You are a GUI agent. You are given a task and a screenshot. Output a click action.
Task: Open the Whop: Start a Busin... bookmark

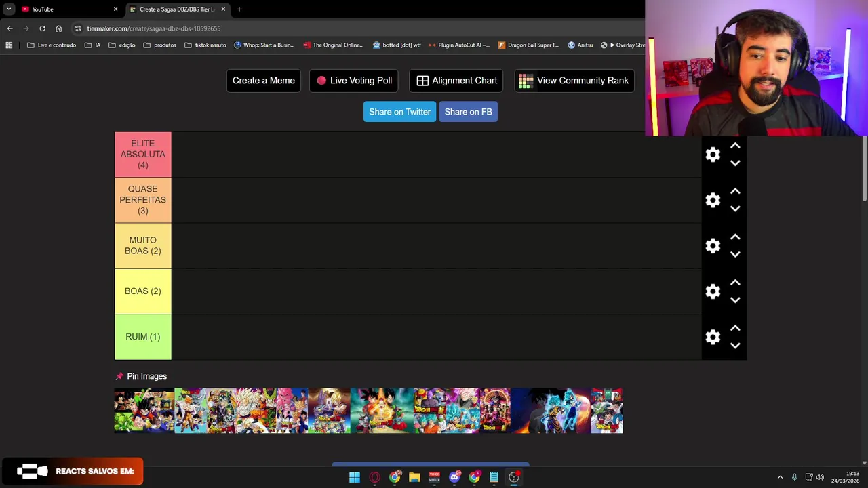(x=264, y=45)
